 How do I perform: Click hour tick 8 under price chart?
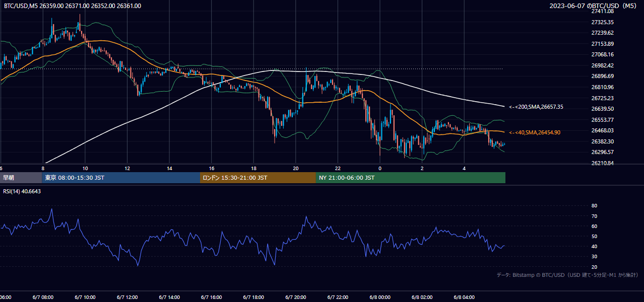[43, 168]
